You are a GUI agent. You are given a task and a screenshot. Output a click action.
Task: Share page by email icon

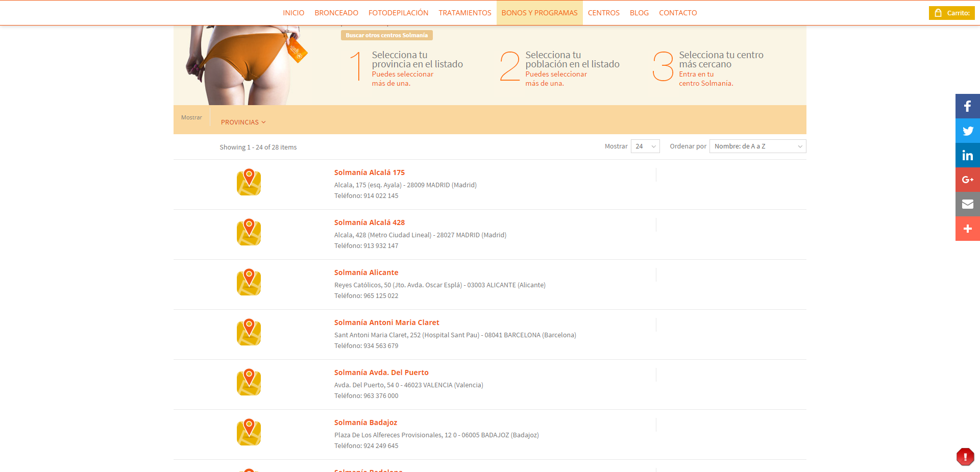968,204
